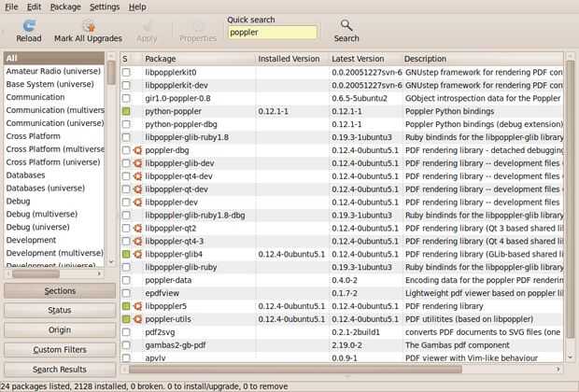
Task: Click Ubuntu logo icon beside poppler-dbg
Action: point(137,150)
